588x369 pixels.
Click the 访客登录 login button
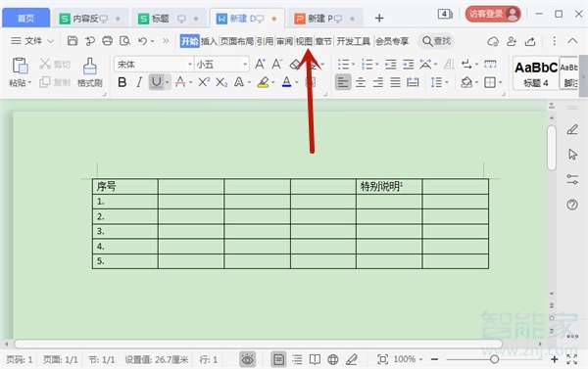pyautogui.click(x=493, y=15)
